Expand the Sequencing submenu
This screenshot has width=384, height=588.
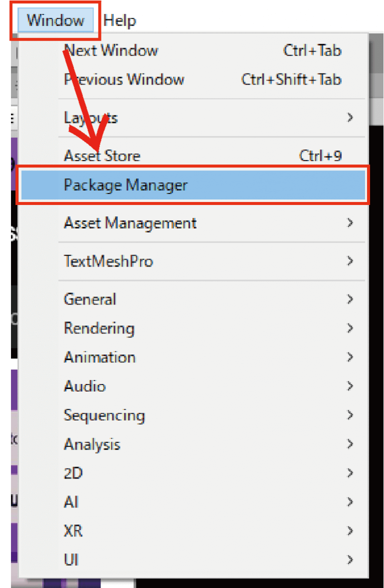tap(104, 415)
